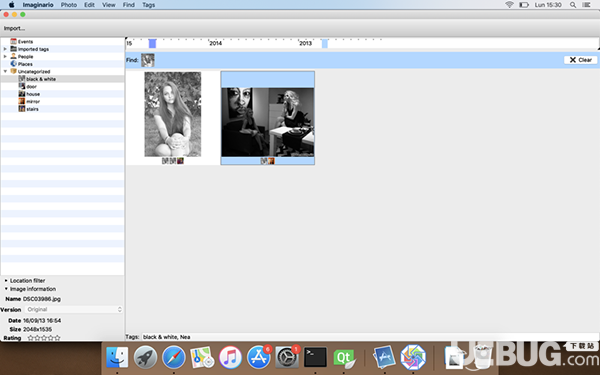Open Xcode from the dock
The height and width of the screenshot is (375, 600).
(384, 357)
